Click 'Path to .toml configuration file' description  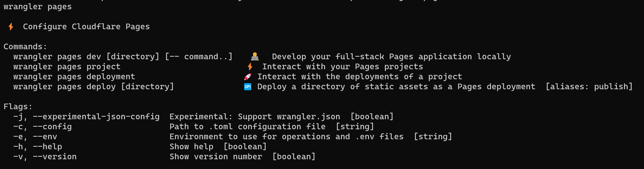[247, 127]
